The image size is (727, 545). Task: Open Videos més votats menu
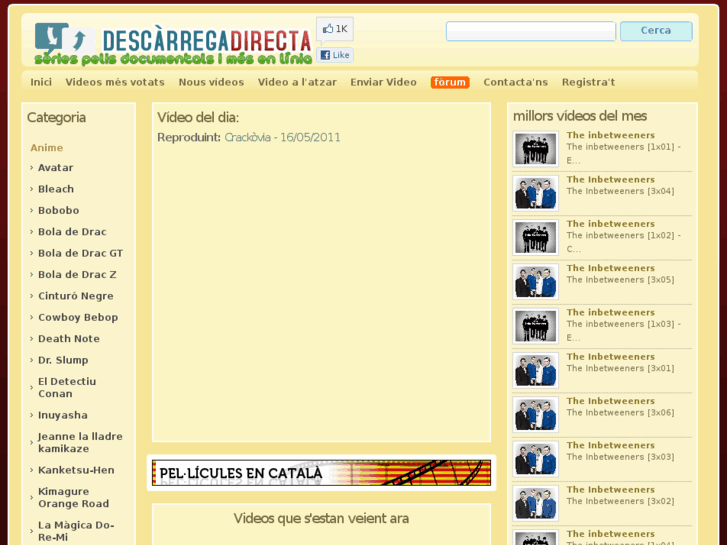click(115, 82)
